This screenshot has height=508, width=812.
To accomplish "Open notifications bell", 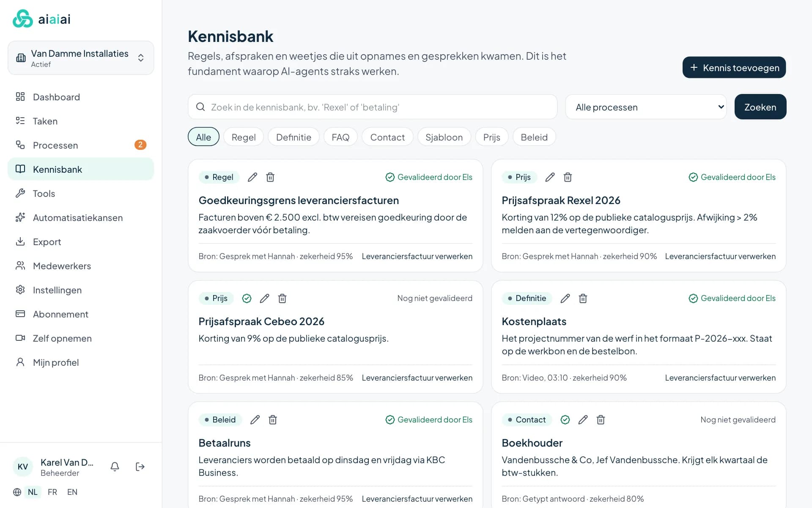I will (115, 467).
